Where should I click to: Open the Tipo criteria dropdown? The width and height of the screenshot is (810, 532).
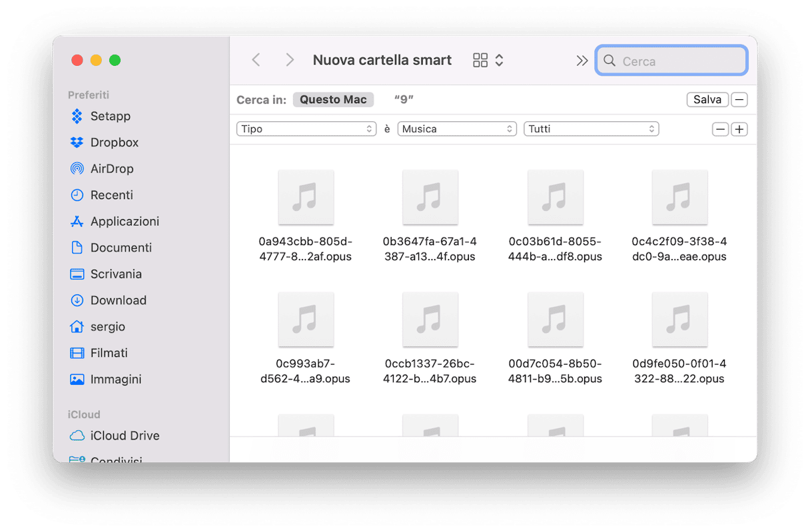click(x=306, y=129)
